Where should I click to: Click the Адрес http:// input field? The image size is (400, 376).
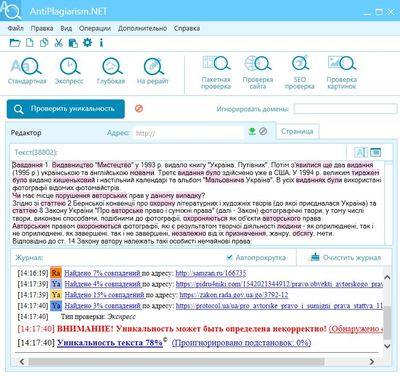[x=189, y=133]
